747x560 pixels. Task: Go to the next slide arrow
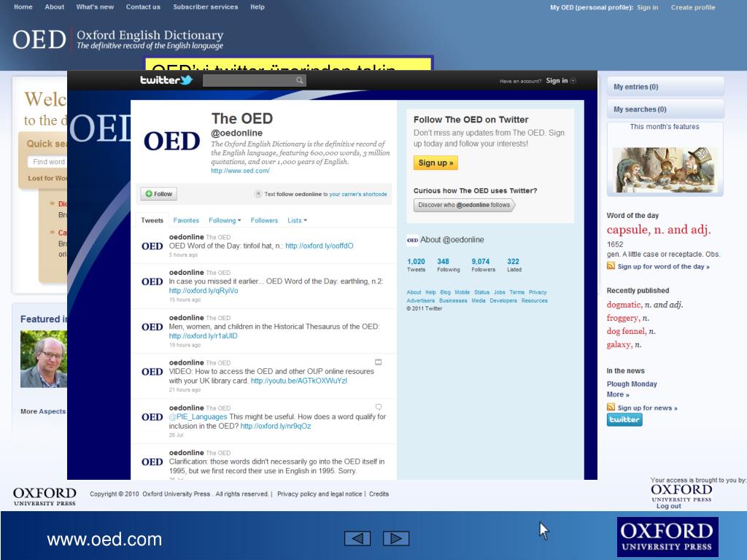coord(396,538)
